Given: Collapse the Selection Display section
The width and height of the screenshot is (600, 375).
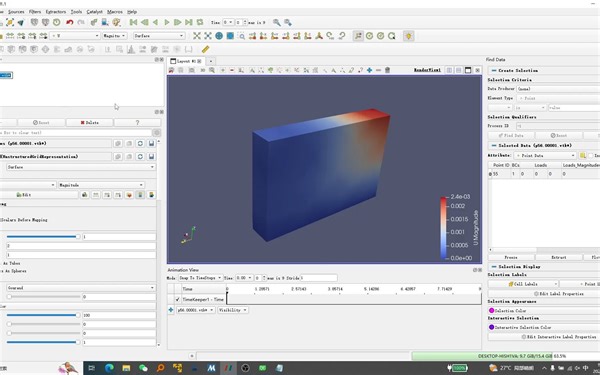Looking at the screenshot, I should (494, 266).
